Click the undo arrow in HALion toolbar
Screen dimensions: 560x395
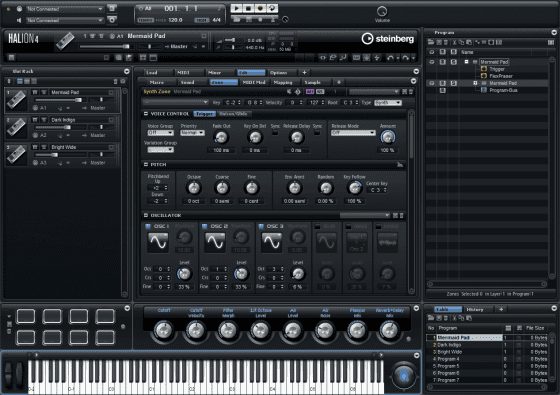[x=390, y=58]
